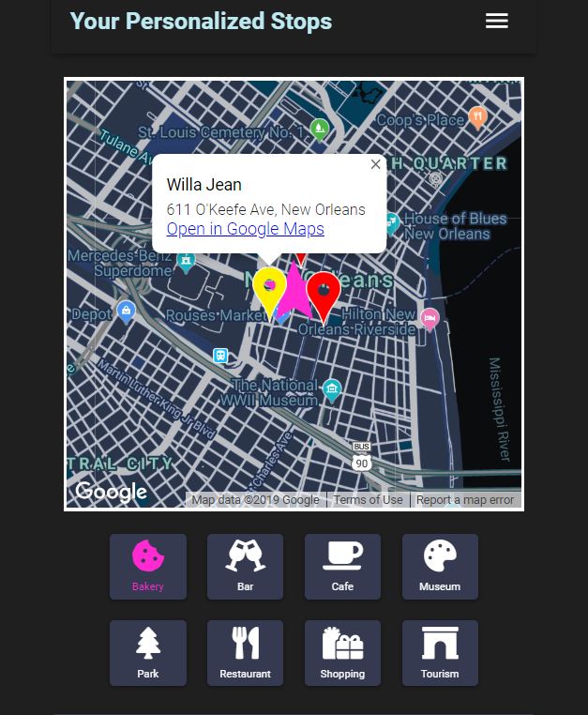Select the Museum category
Screen dimensions: 588x715
(440, 567)
